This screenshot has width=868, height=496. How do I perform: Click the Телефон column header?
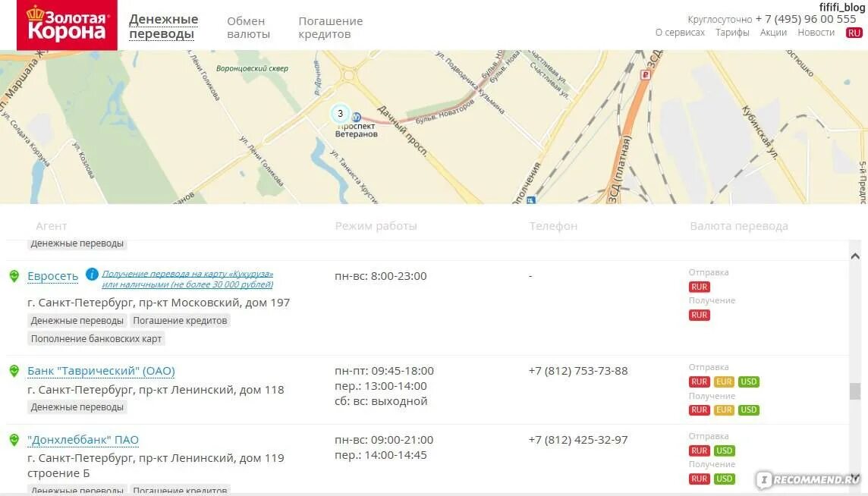(x=553, y=226)
